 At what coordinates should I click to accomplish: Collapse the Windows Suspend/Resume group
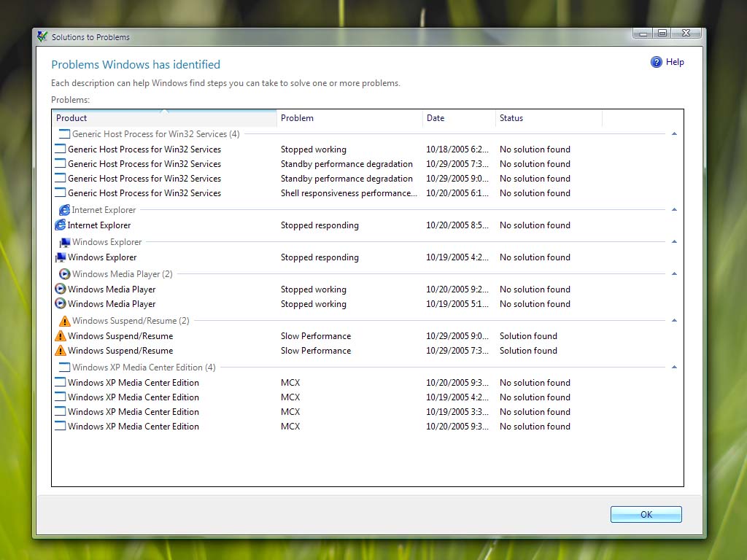(674, 319)
